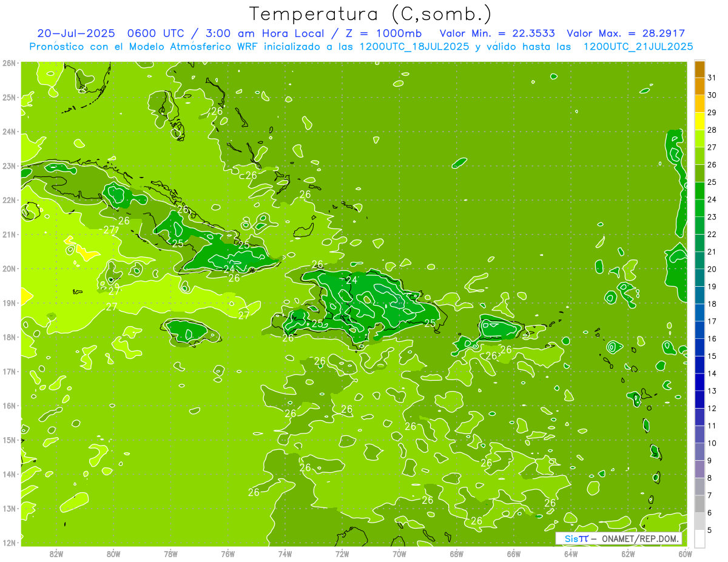Click the yellow legend swatch between 28 and 29

tap(699, 121)
